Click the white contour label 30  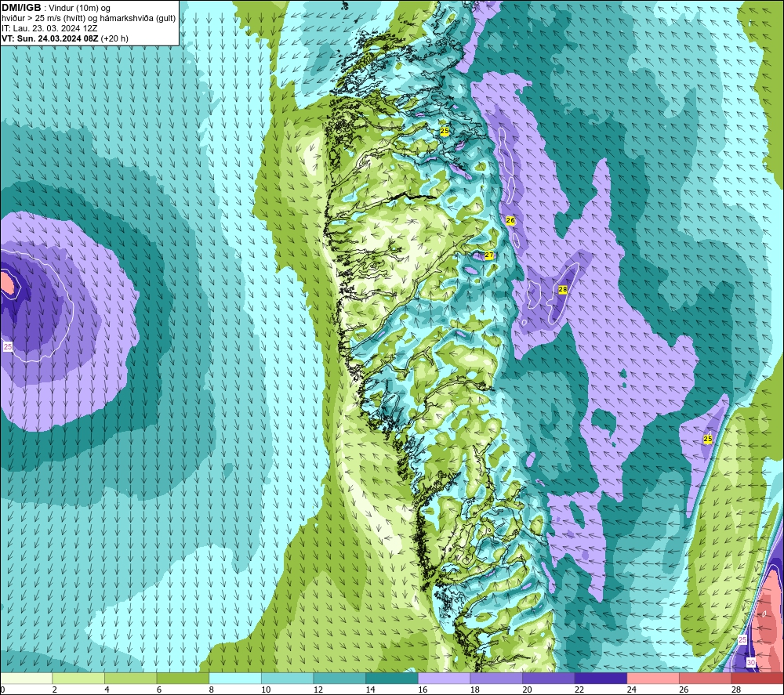tap(751, 663)
